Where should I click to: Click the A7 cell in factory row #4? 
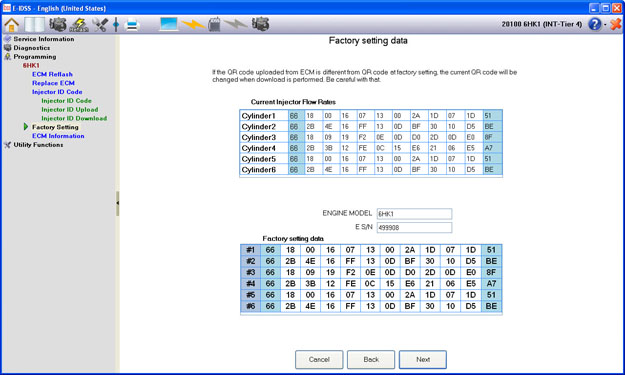(491, 283)
